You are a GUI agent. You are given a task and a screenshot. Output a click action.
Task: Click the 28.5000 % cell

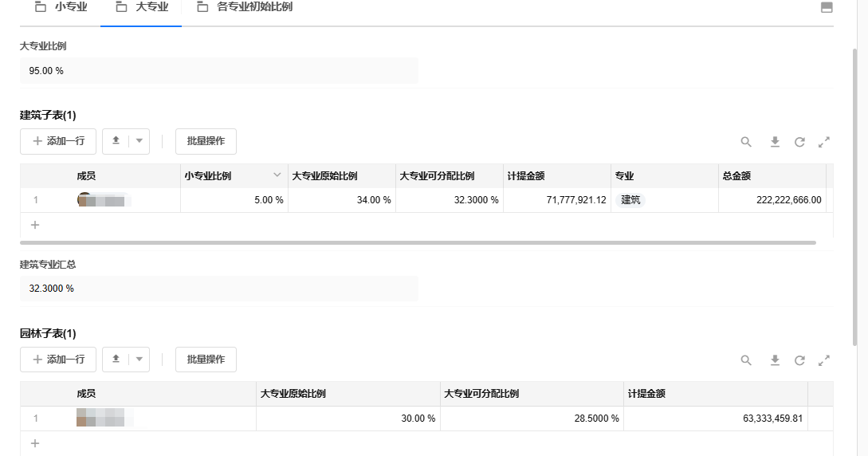click(x=532, y=419)
